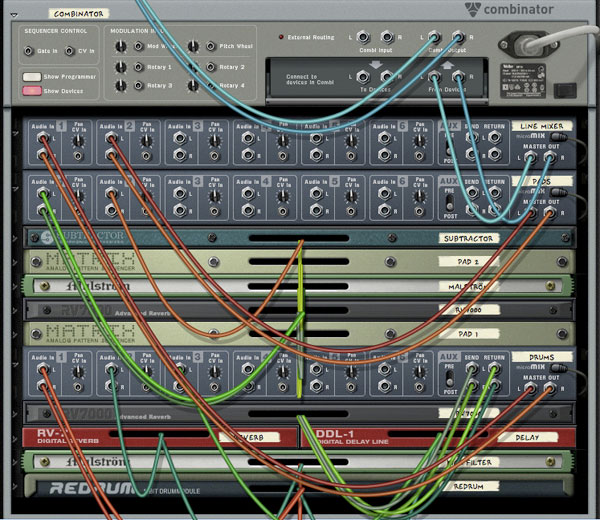Flip the Pads mixer Aux Pre/Post switch
The width and height of the screenshot is (600, 520).
click(x=449, y=202)
